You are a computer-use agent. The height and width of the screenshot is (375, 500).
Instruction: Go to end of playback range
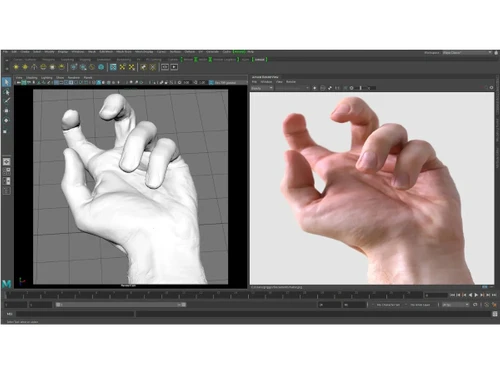pyautogui.click(x=494, y=295)
